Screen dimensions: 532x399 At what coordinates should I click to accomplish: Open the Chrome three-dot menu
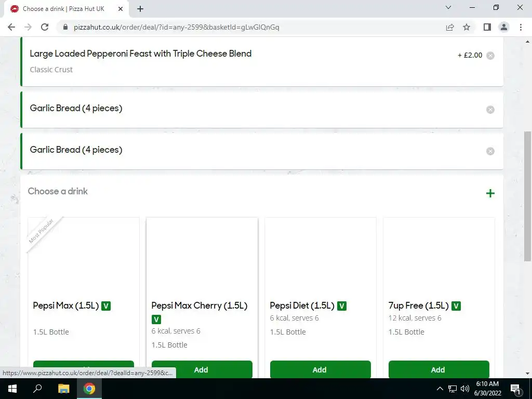[x=521, y=27]
